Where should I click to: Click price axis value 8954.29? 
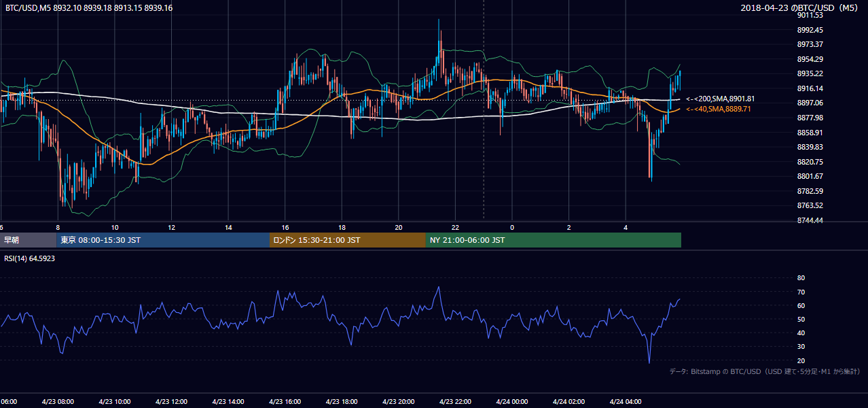tap(810, 59)
